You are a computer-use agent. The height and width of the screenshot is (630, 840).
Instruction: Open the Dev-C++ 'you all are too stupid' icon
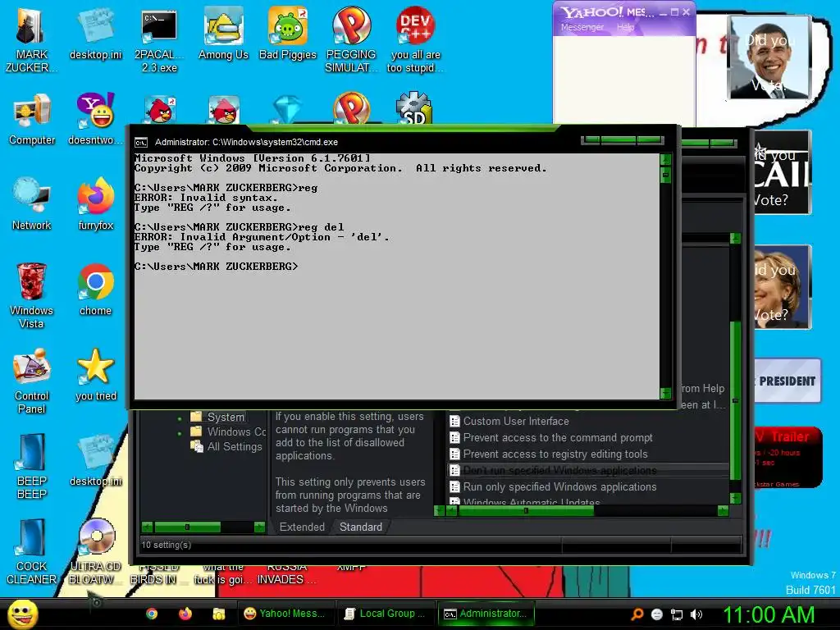[415, 40]
